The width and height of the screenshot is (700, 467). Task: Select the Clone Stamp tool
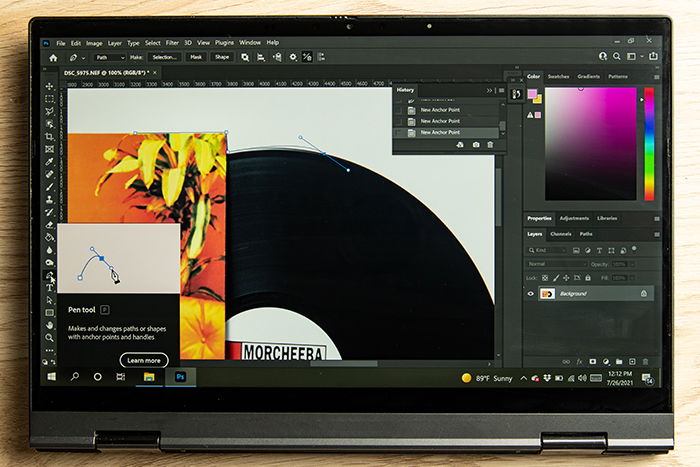pyautogui.click(x=50, y=199)
